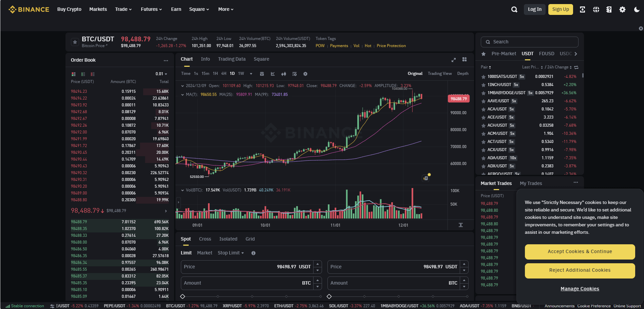Show buy orders only view
Viewport: 644px width, 309px height.
83,74
